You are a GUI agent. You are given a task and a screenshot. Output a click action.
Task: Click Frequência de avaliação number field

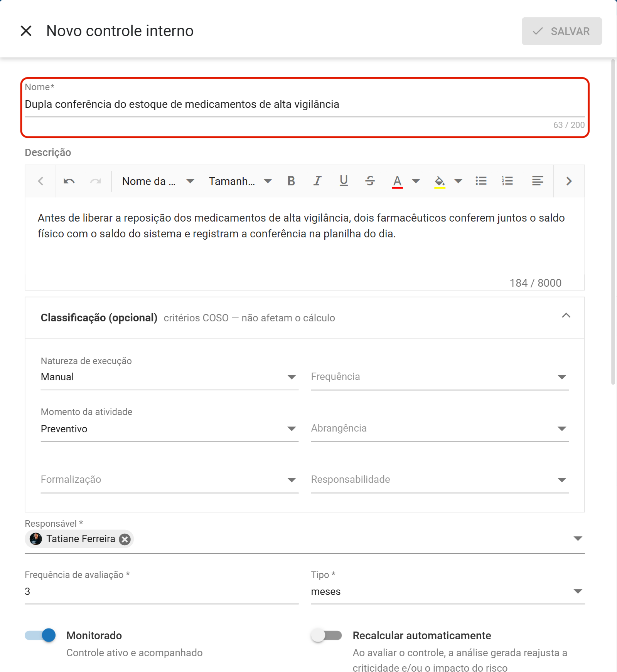tap(162, 591)
